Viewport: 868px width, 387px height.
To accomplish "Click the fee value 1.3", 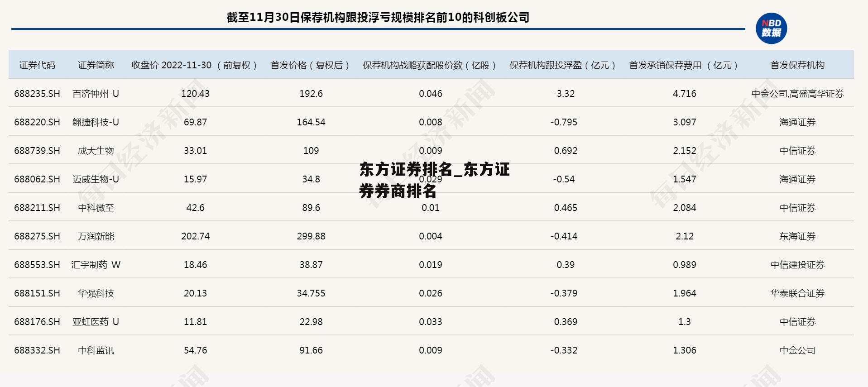I will pyautogui.click(x=685, y=322).
